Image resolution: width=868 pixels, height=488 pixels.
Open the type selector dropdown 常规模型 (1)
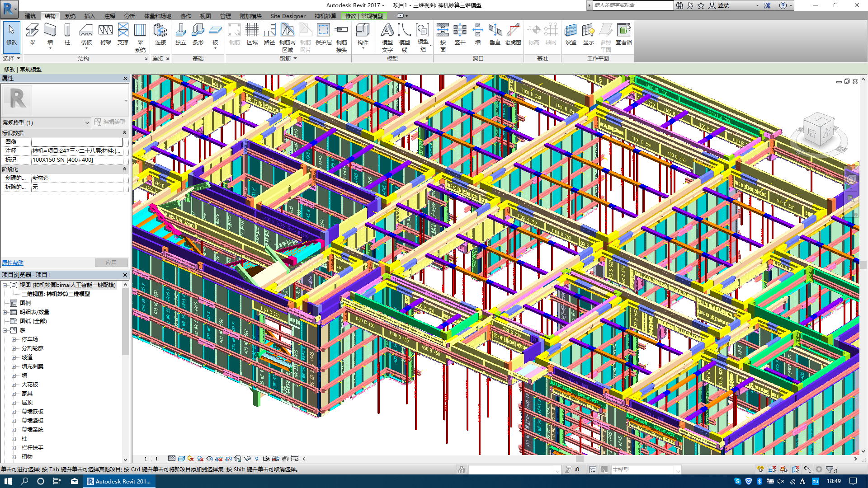(46, 122)
